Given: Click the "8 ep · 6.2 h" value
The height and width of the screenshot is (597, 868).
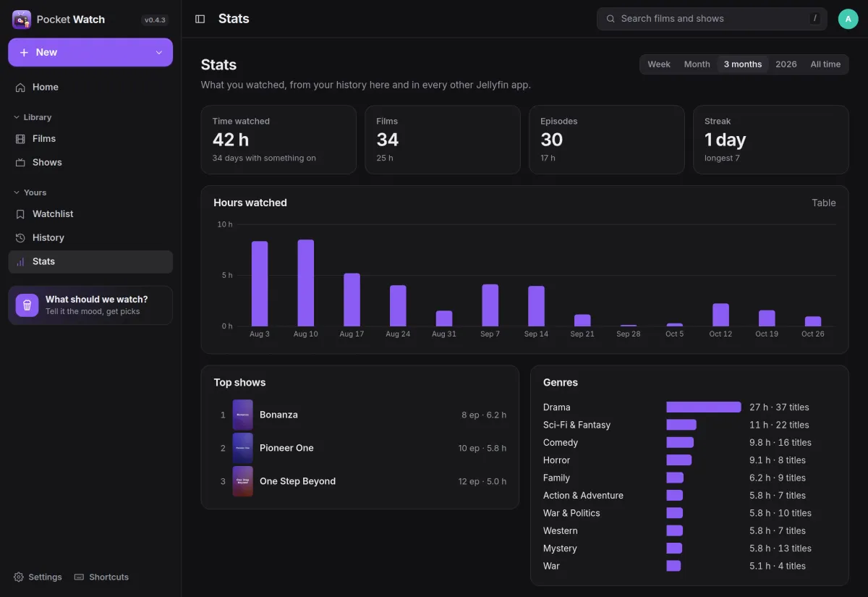Looking at the screenshot, I should coord(484,415).
